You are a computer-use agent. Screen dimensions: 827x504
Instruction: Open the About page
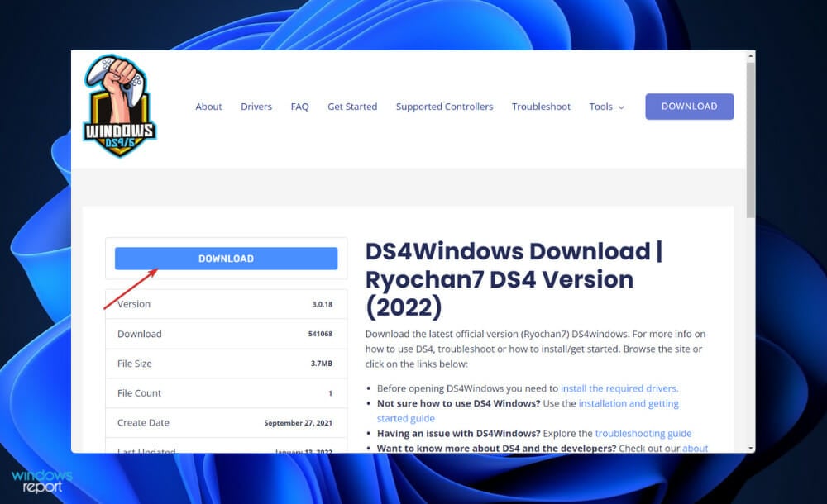click(x=208, y=107)
